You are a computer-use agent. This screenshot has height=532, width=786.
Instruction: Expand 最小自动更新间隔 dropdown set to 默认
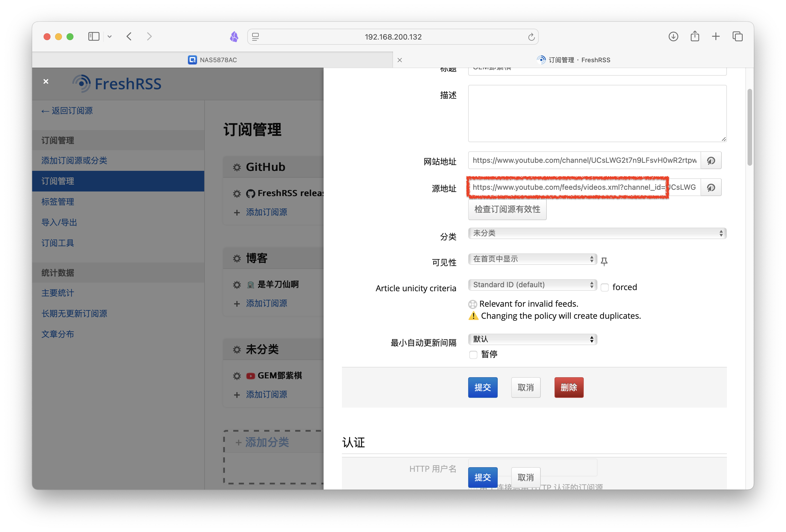click(532, 339)
